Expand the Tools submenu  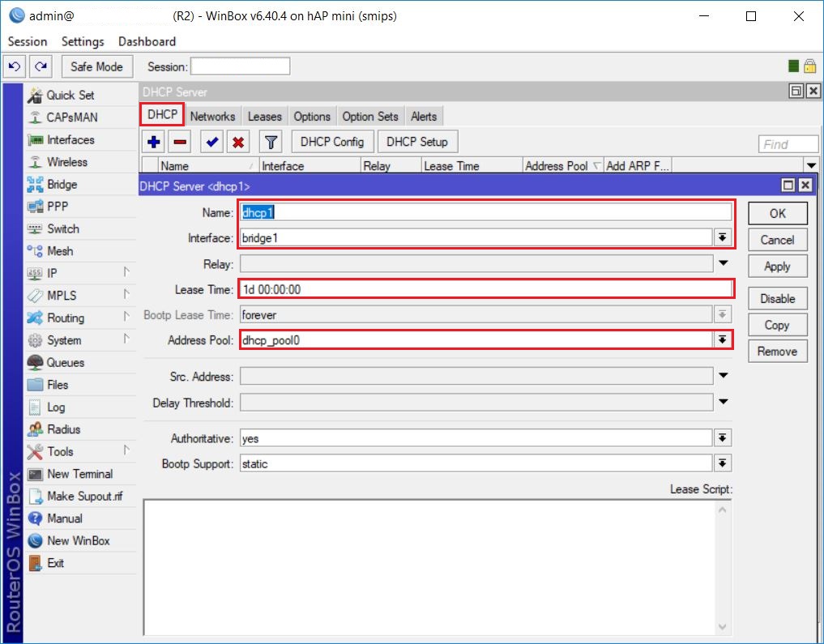126,450
